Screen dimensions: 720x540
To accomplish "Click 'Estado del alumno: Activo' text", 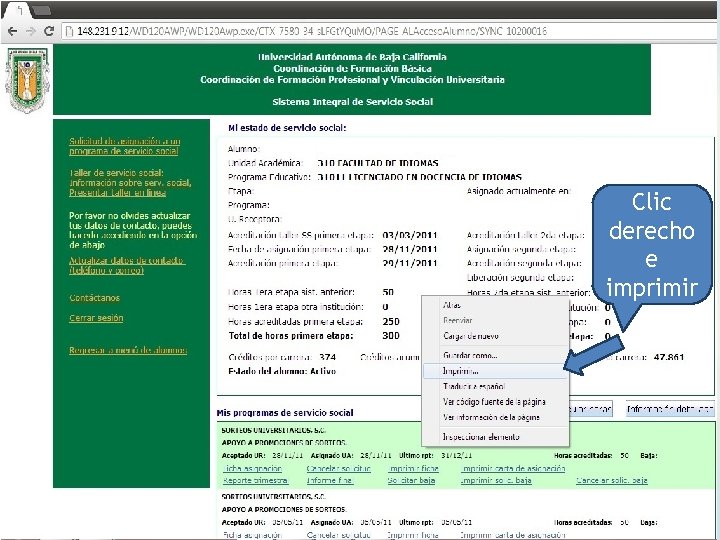I will [x=282, y=371].
